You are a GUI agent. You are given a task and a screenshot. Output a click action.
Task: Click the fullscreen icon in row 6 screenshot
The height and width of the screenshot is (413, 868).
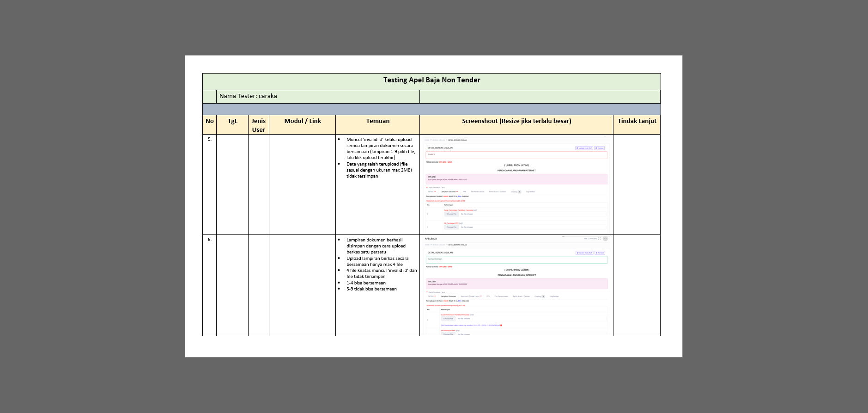[599, 239]
